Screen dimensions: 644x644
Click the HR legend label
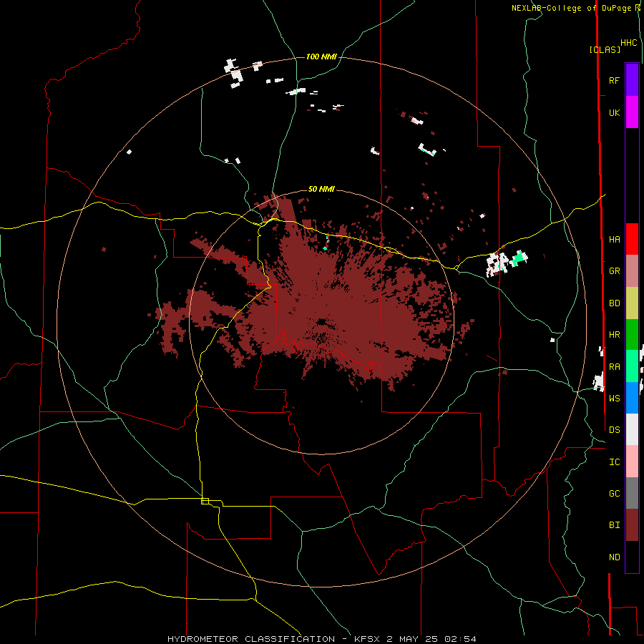614,335
